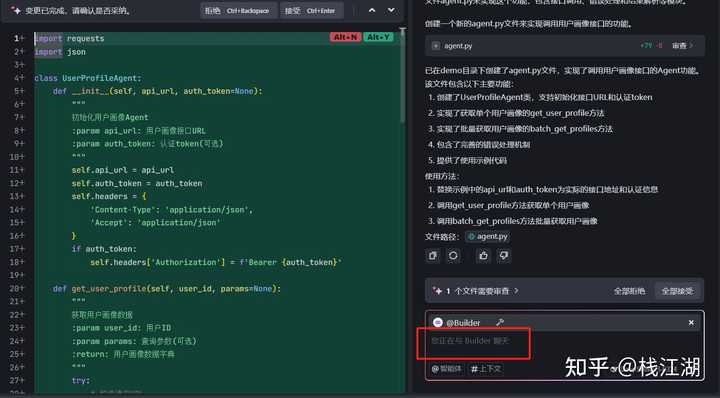Open the agent.py file card
720x398 pixels.
point(564,45)
